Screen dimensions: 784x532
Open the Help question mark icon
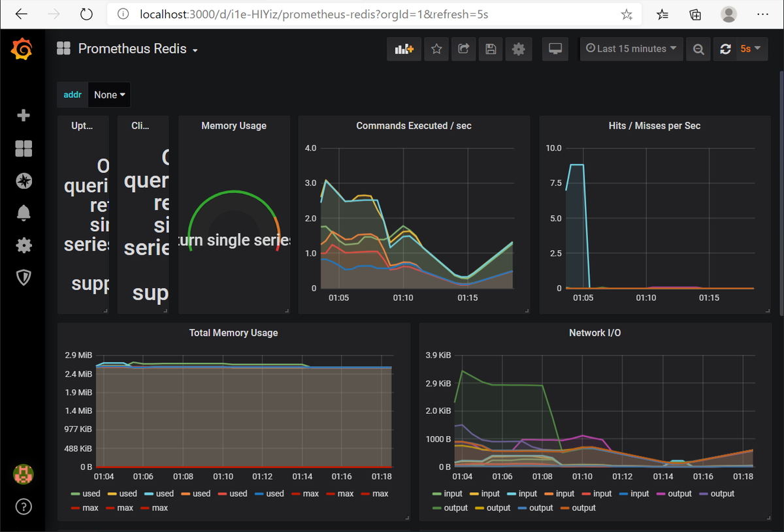24,507
